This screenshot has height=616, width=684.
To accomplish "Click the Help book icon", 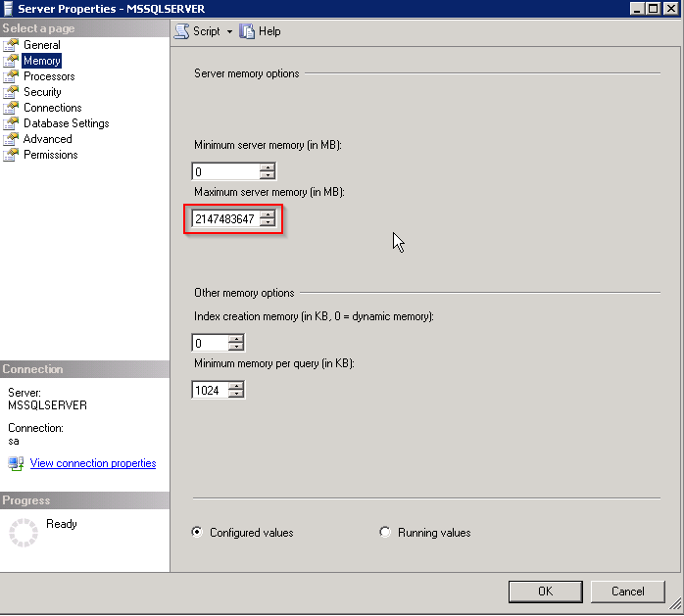I will click(x=247, y=31).
